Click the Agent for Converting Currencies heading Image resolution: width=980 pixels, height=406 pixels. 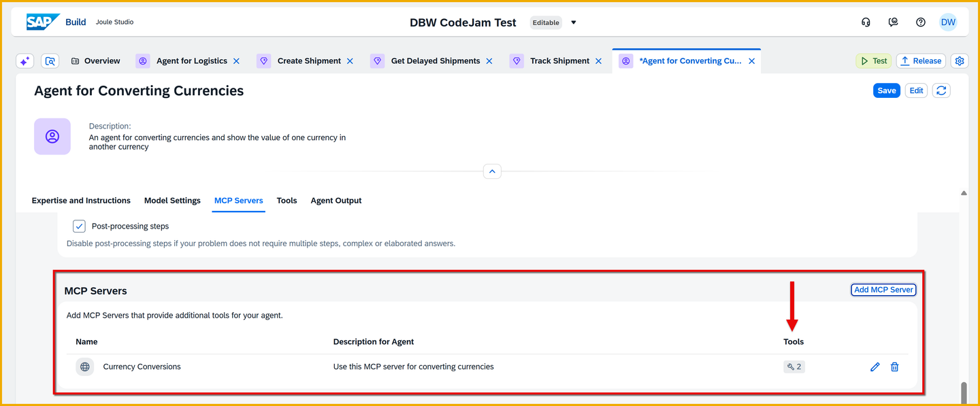(x=139, y=91)
